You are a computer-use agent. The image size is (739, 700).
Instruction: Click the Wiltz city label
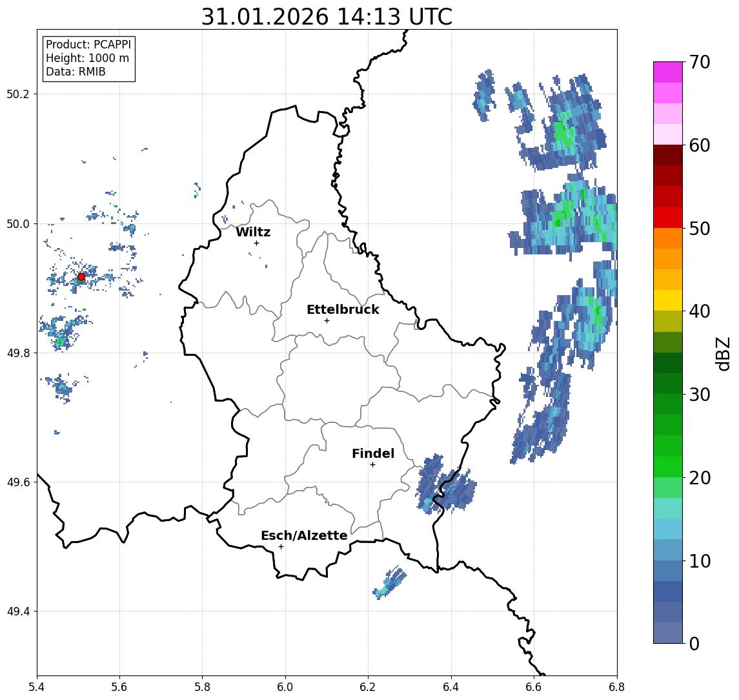point(253,232)
